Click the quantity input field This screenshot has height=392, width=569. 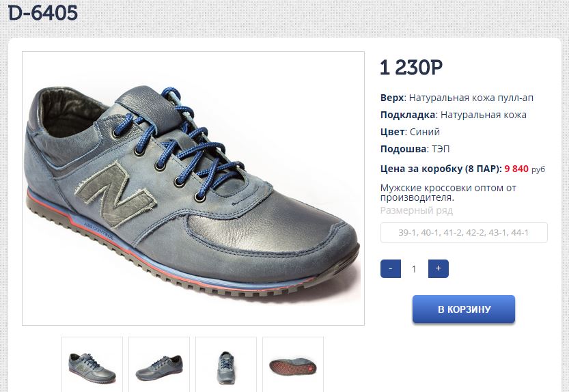pyautogui.click(x=414, y=269)
